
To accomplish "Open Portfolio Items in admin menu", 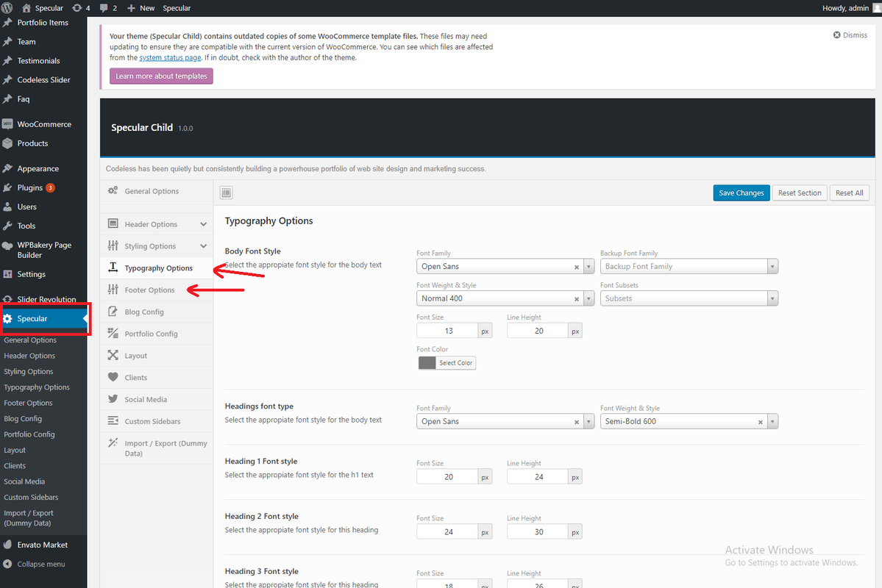I will click(x=43, y=23).
